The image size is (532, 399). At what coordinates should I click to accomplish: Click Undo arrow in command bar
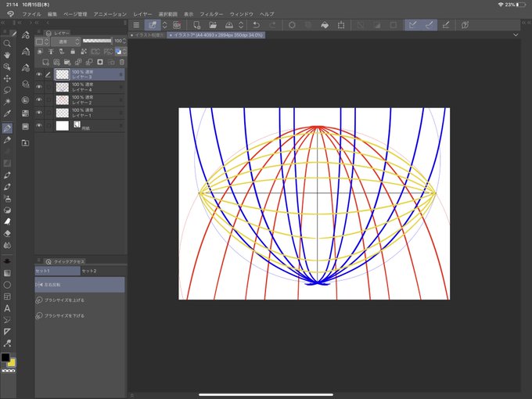pos(257,25)
